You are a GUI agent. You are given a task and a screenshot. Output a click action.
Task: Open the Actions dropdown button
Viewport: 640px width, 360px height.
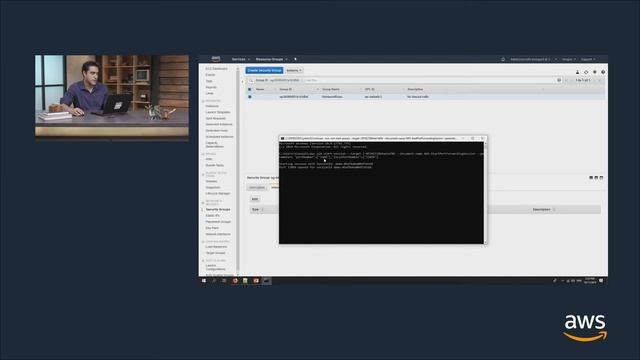(x=294, y=71)
